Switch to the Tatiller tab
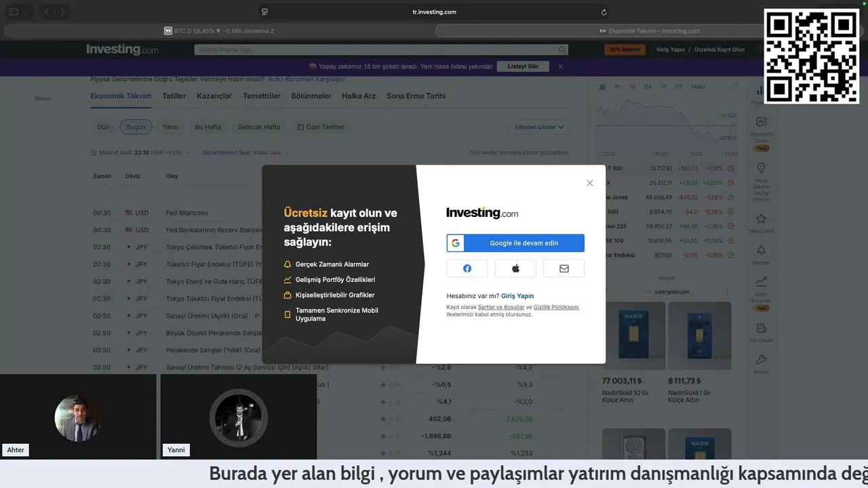Image resolution: width=868 pixels, height=488 pixels. click(174, 96)
